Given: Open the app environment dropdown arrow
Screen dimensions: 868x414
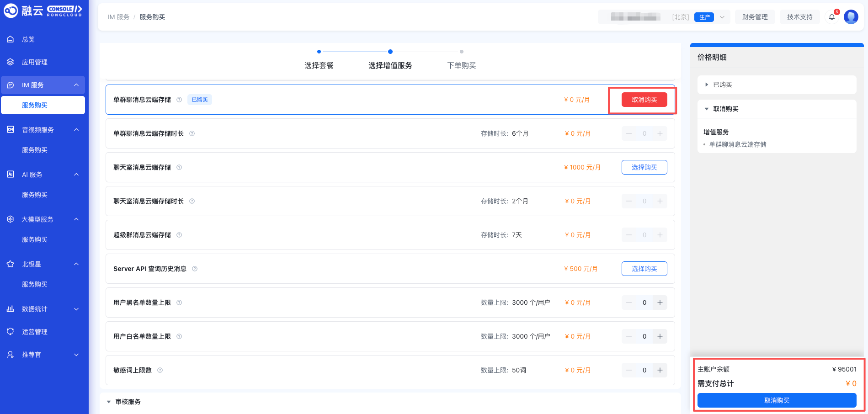Looking at the screenshot, I should click(x=722, y=17).
